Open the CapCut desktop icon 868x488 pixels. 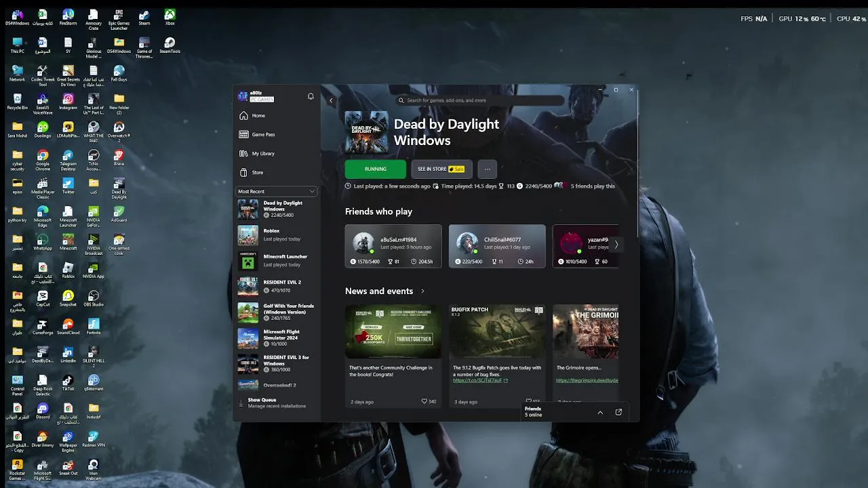click(43, 300)
